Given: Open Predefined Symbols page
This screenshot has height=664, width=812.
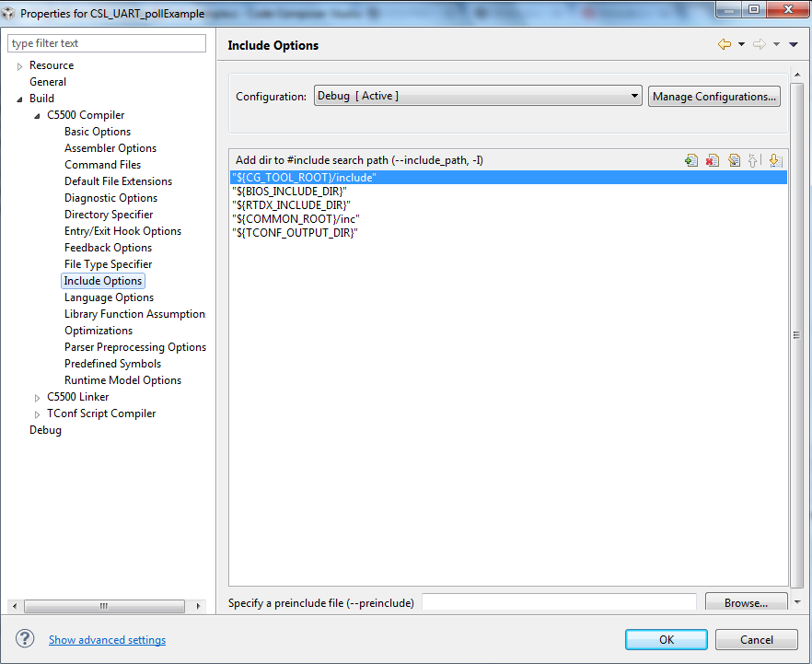Looking at the screenshot, I should click(x=113, y=364).
